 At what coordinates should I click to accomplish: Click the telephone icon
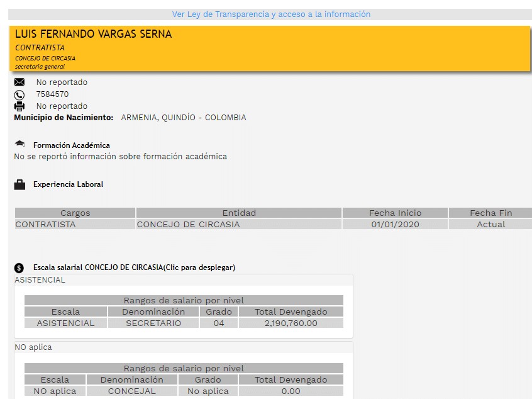pyautogui.click(x=19, y=95)
